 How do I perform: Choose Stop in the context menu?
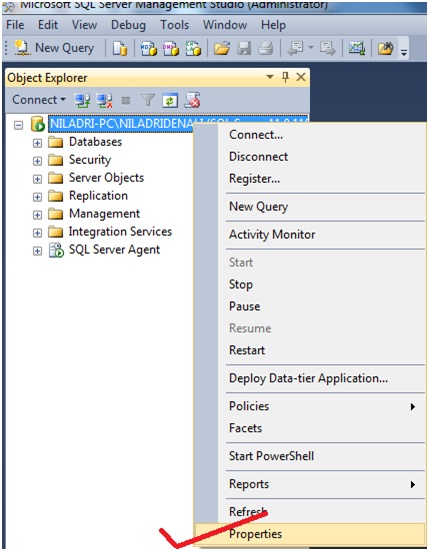coord(309,284)
